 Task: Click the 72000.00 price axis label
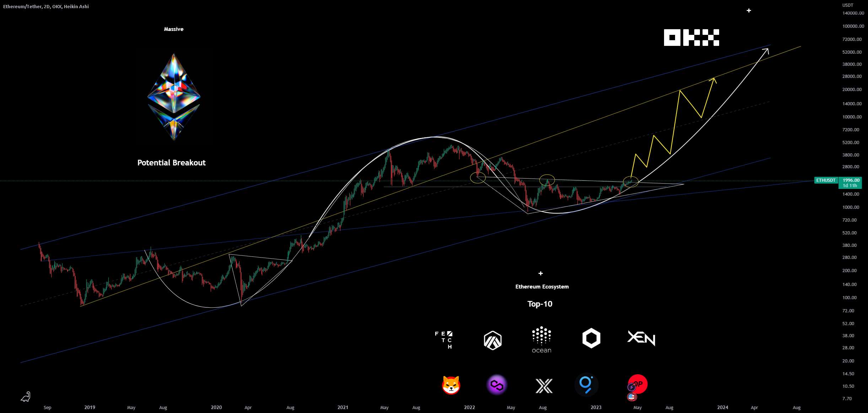pyautogui.click(x=852, y=39)
